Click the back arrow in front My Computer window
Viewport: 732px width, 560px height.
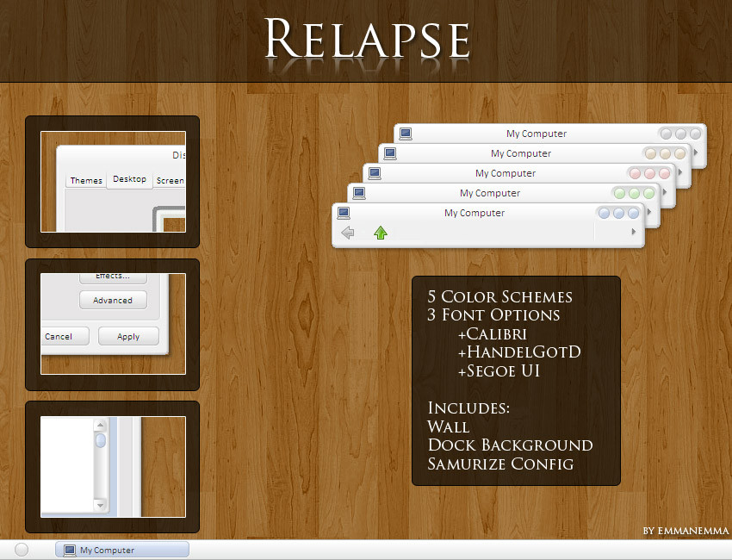(x=348, y=232)
